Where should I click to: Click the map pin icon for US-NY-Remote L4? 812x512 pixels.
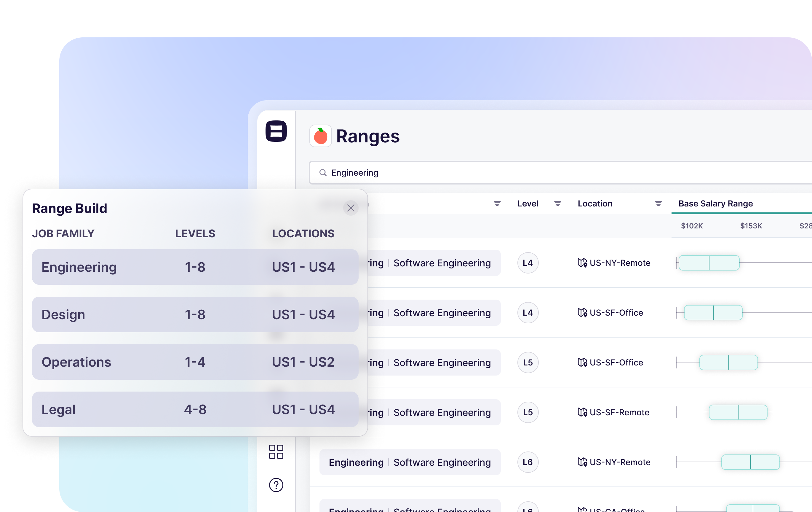(582, 263)
